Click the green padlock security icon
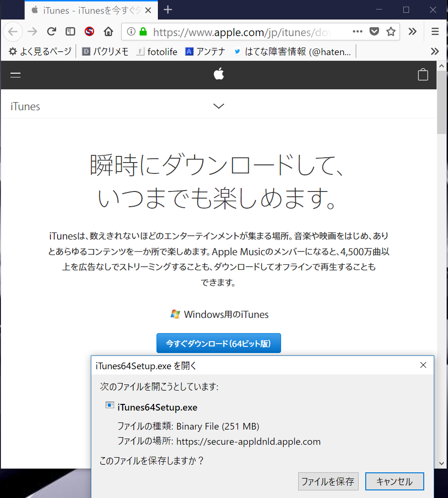The image size is (448, 498). 143,31
